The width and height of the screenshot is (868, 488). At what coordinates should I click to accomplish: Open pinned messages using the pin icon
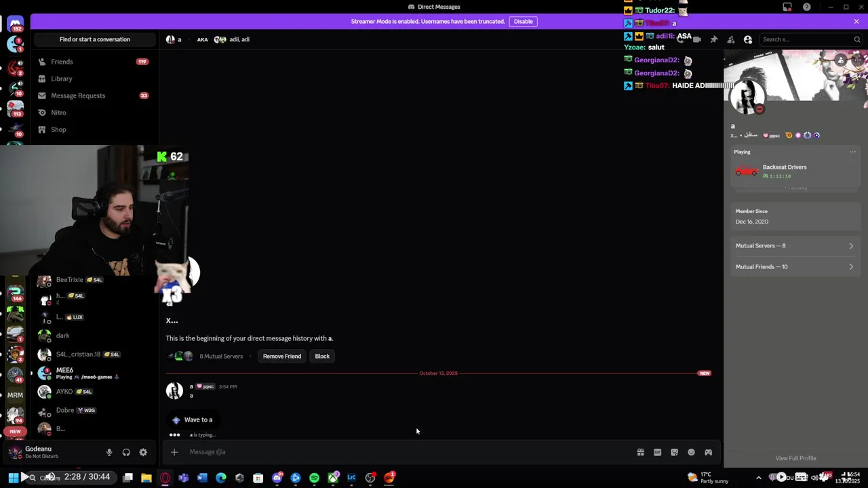tap(714, 39)
